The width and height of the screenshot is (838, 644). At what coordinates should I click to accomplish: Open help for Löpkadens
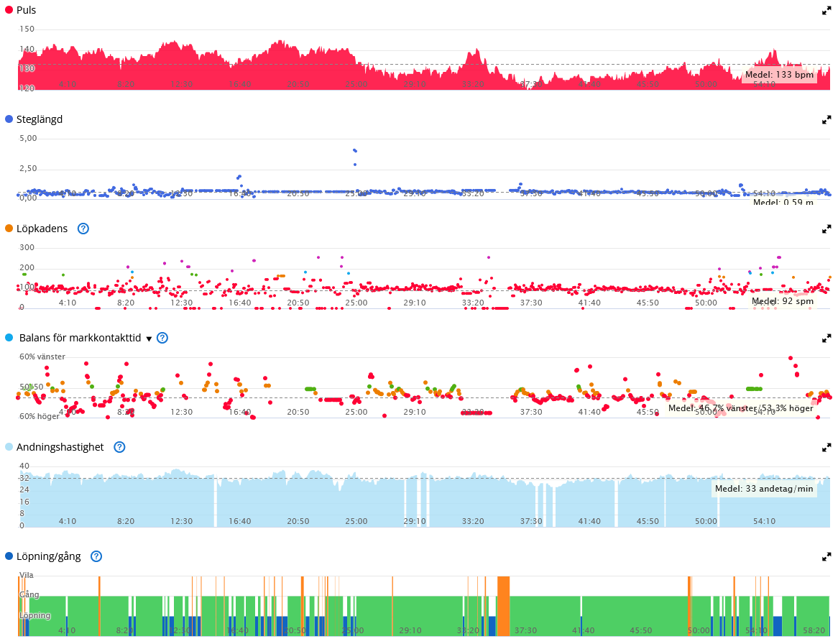(83, 229)
